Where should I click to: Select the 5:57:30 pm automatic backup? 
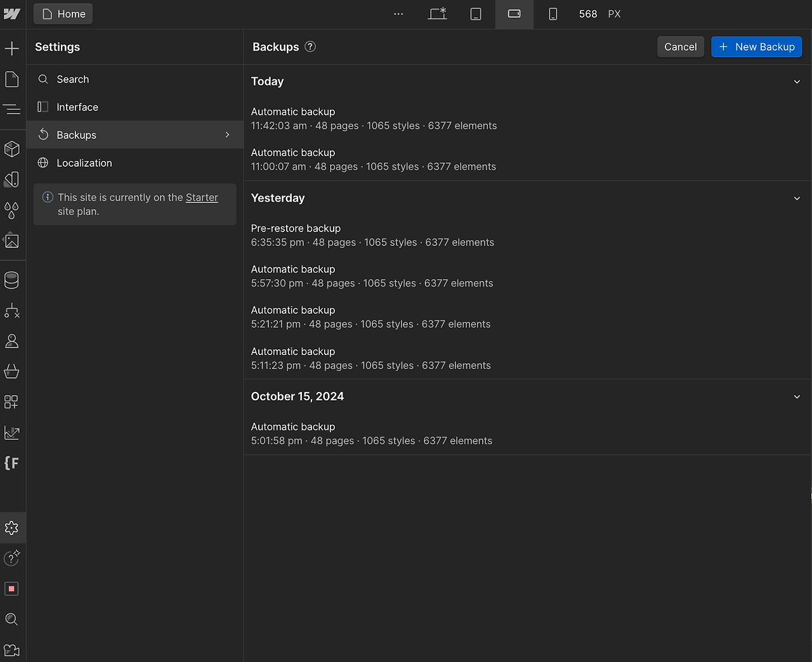coord(528,276)
